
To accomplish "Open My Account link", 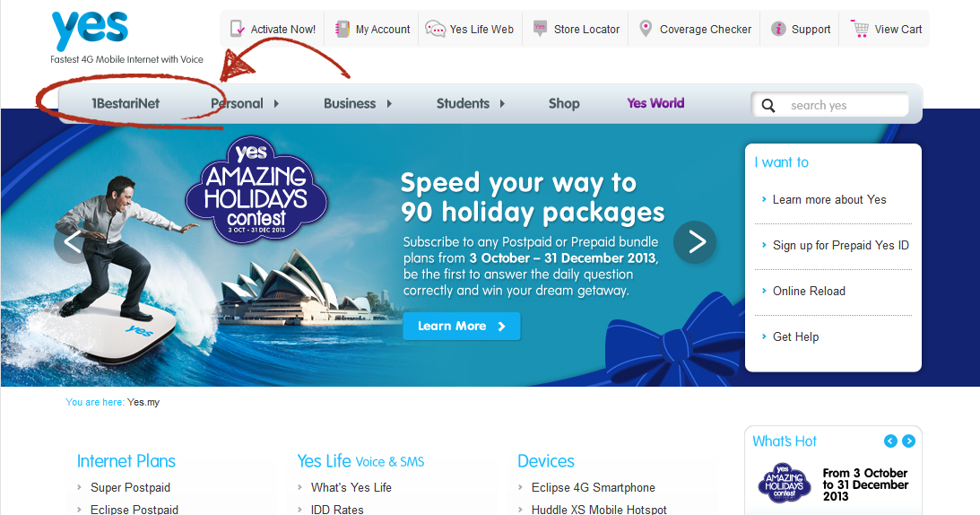I will 383,30.
